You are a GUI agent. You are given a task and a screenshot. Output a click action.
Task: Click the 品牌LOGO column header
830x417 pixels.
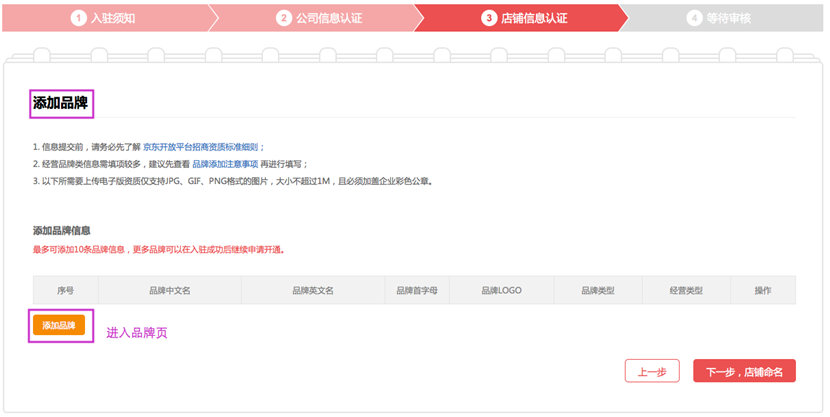(501, 290)
